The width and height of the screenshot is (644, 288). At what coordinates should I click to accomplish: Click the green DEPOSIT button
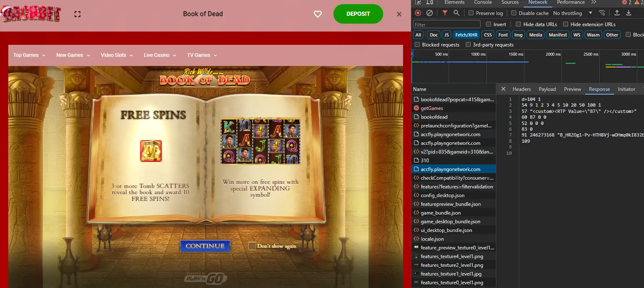coord(358,14)
